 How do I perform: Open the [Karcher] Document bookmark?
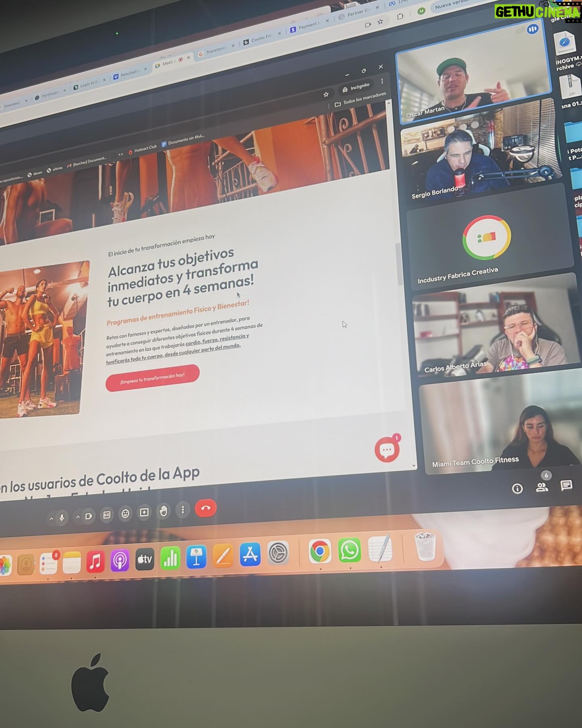[86, 162]
